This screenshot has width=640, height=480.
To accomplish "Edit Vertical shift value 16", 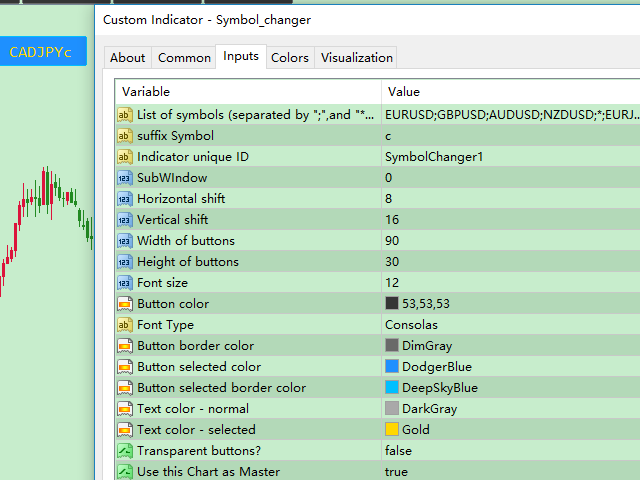I will tap(511, 220).
